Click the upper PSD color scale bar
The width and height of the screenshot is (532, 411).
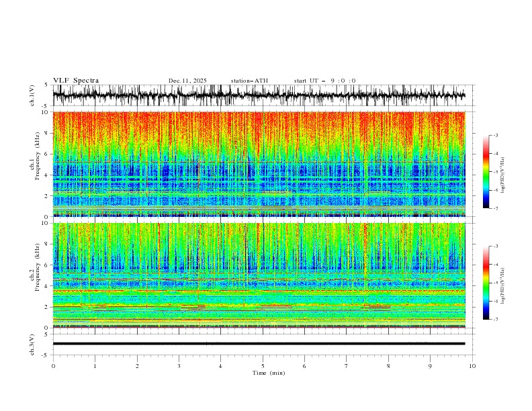click(x=486, y=172)
